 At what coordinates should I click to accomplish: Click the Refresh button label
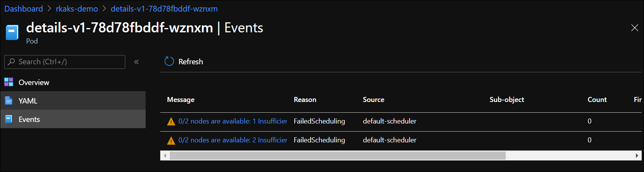(x=191, y=62)
